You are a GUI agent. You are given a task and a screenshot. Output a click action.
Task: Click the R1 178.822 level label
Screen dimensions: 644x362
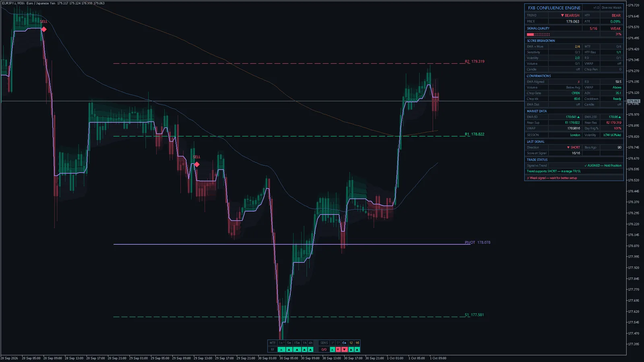475,134
